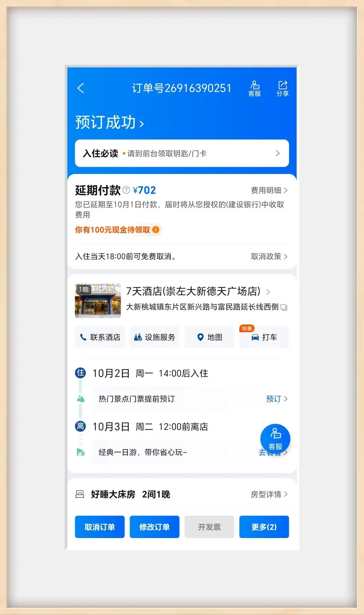Expand 入住必读 check-in notice
This screenshot has width=364, height=615.
[x=182, y=154]
